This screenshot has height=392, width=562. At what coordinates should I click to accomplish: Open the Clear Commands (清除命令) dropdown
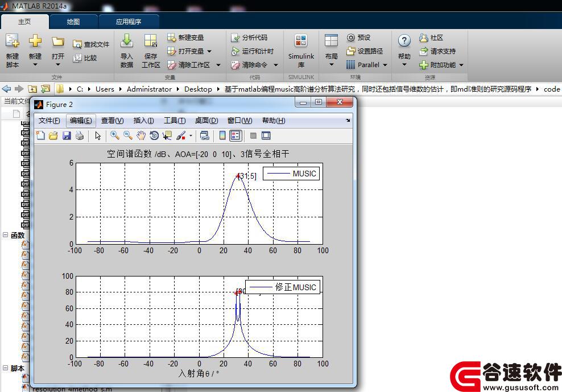(x=276, y=65)
